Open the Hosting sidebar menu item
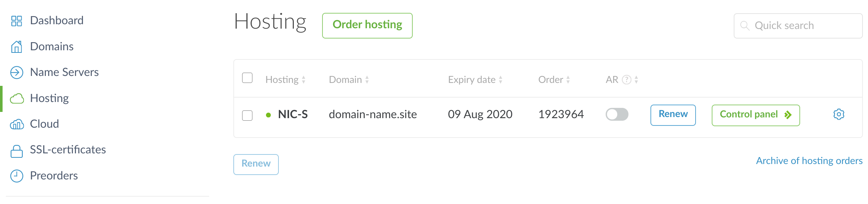Screen dimensions: 868x204 50,98
